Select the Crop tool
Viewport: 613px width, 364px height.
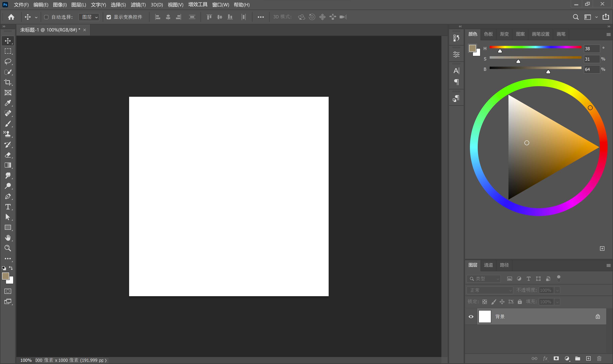pos(8,82)
